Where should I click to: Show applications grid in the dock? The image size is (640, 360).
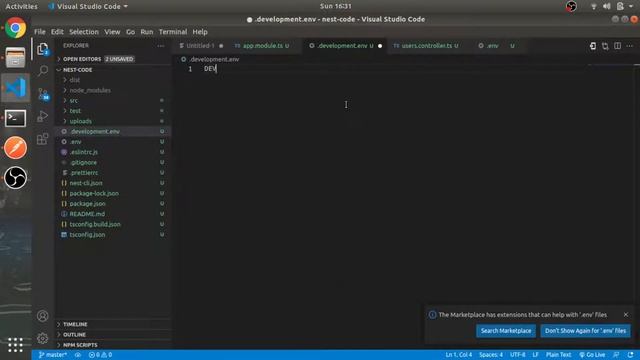(16, 345)
